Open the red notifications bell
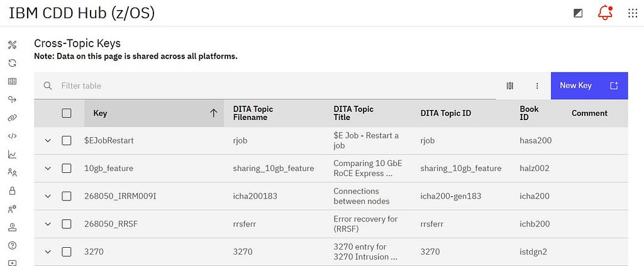This screenshot has height=266, width=644. pyautogui.click(x=605, y=13)
